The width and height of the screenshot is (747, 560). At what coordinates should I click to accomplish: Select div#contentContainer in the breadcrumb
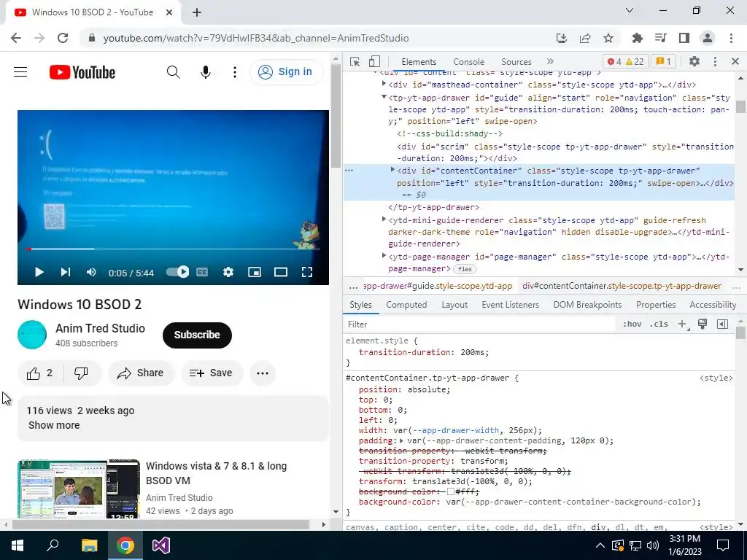(x=622, y=286)
